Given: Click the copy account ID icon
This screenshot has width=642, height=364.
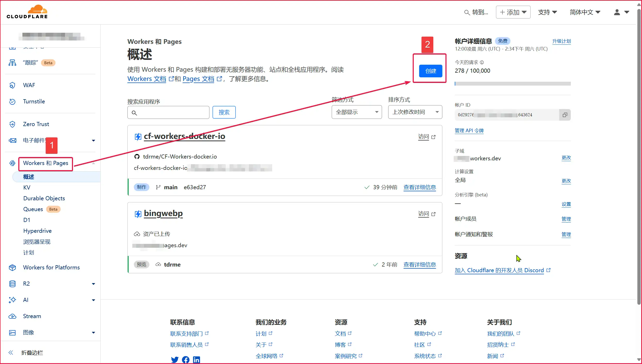Looking at the screenshot, I should pos(565,115).
